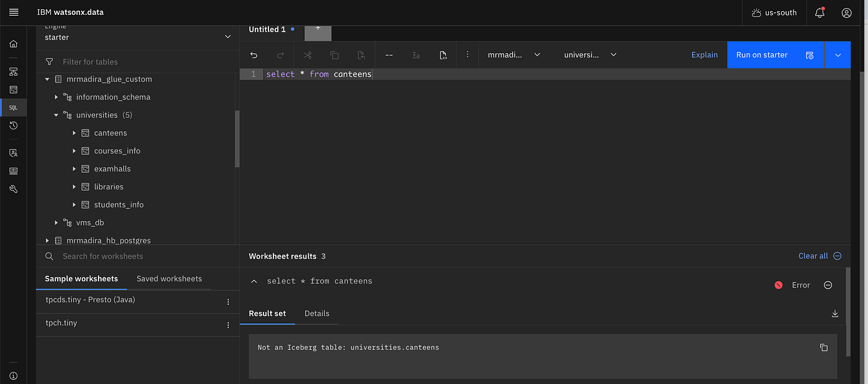Redo the editor change
The width and height of the screenshot is (868, 384).
click(x=280, y=55)
